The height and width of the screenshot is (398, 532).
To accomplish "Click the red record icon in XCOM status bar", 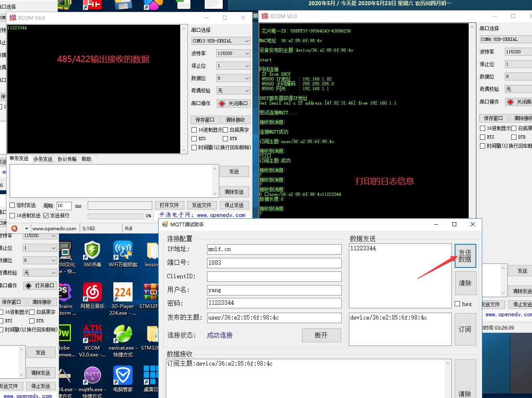I will [x=14, y=228].
